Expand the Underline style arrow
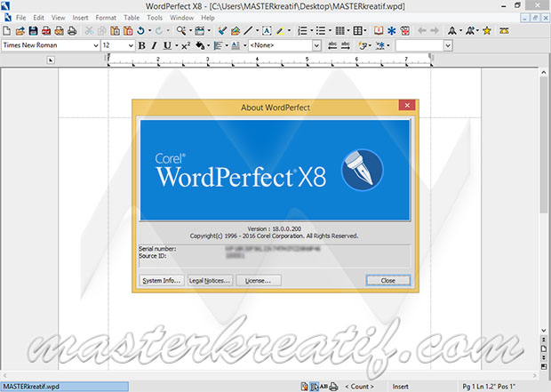This screenshot has height=392, width=551. point(176,45)
